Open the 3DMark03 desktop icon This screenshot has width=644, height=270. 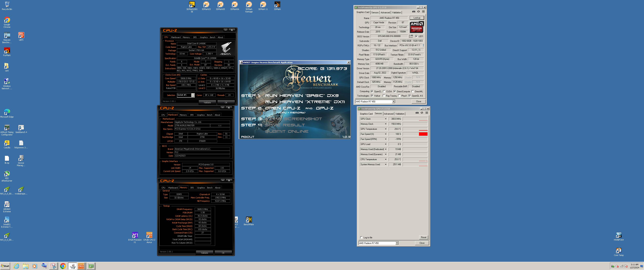click(206, 6)
